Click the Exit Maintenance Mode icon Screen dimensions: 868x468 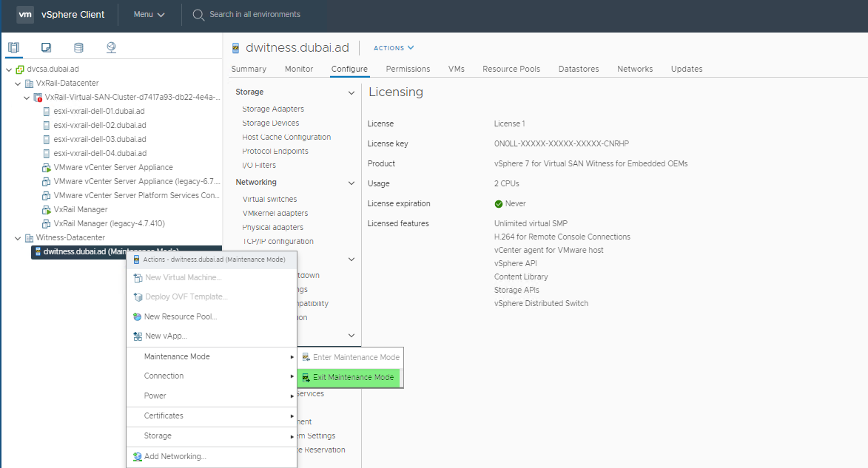[306, 378]
